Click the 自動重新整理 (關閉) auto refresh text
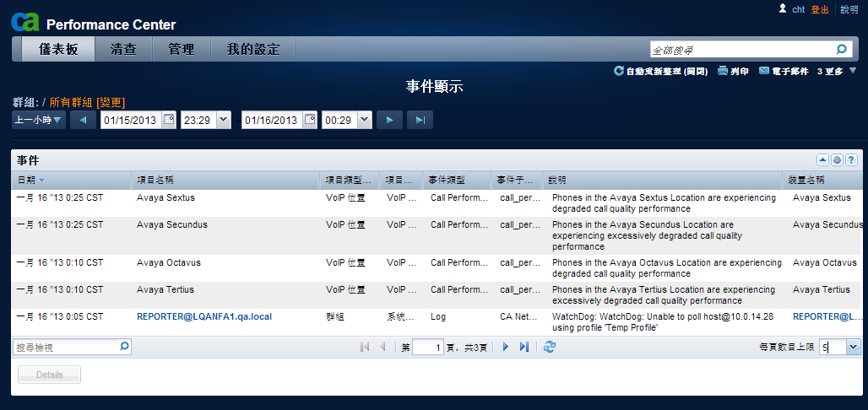This screenshot has width=868, height=410. [667, 72]
